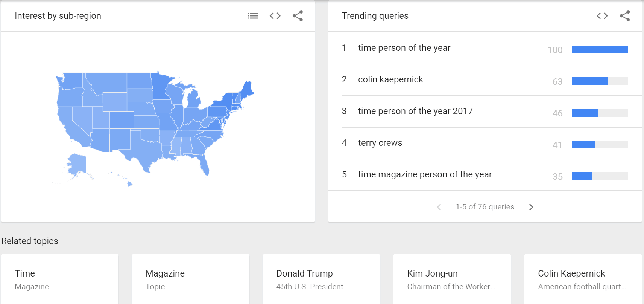Share the Trending queries card
The height and width of the screenshot is (304, 644).
[625, 16]
